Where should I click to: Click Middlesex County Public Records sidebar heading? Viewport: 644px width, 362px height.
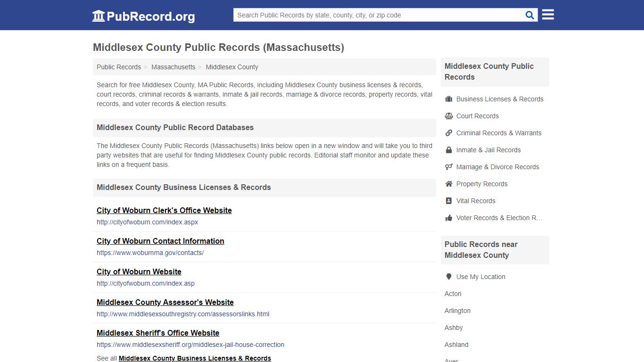pyautogui.click(x=489, y=72)
